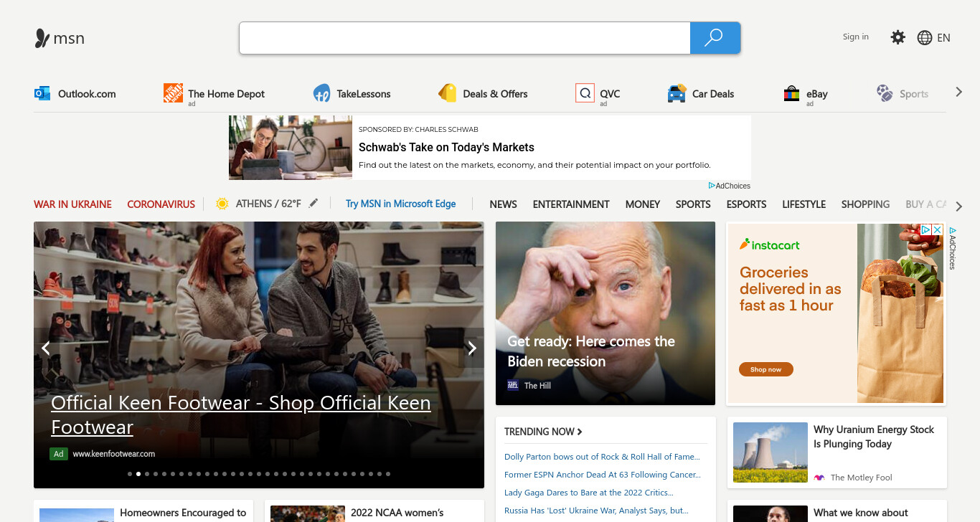Click the sun weather icon
The height and width of the screenshot is (522, 980).
point(222,204)
